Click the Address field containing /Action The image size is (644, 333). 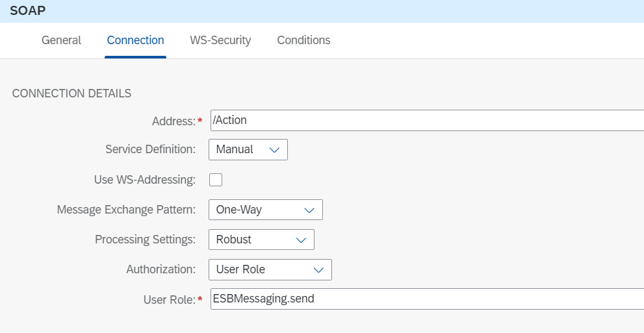click(427, 120)
